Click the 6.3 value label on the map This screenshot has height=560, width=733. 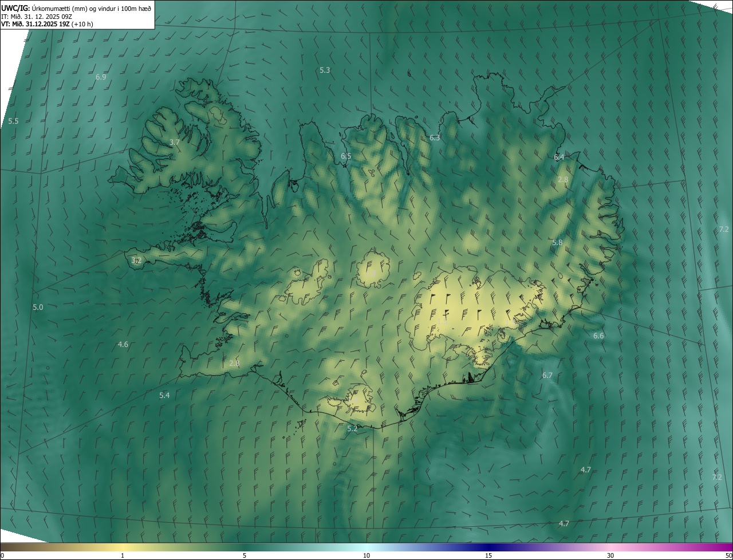(x=435, y=138)
